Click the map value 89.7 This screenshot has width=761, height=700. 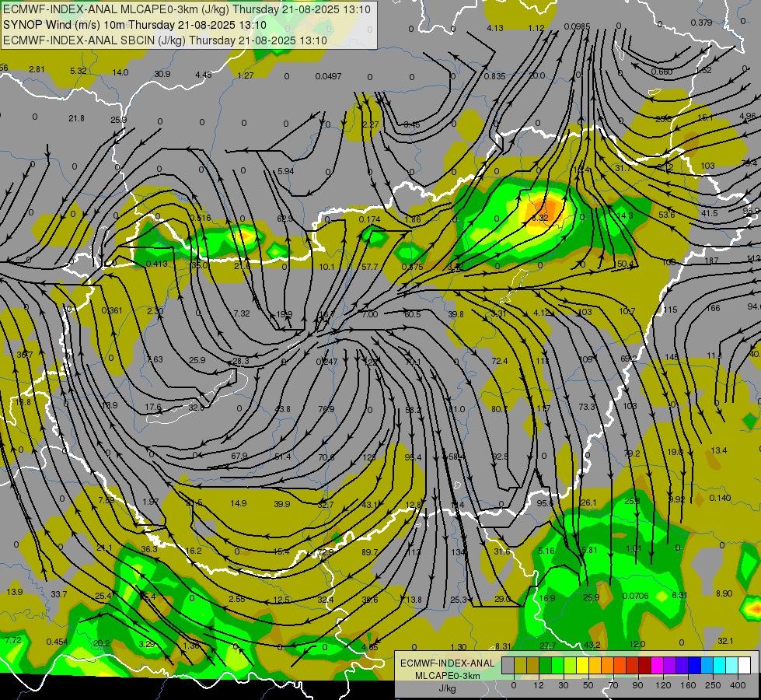pyautogui.click(x=370, y=552)
